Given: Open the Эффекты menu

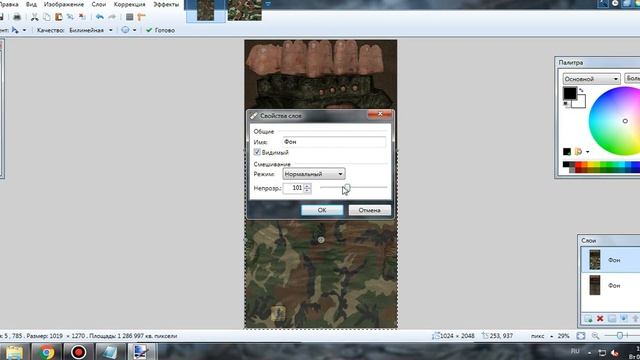Looking at the screenshot, I should [x=166, y=4].
